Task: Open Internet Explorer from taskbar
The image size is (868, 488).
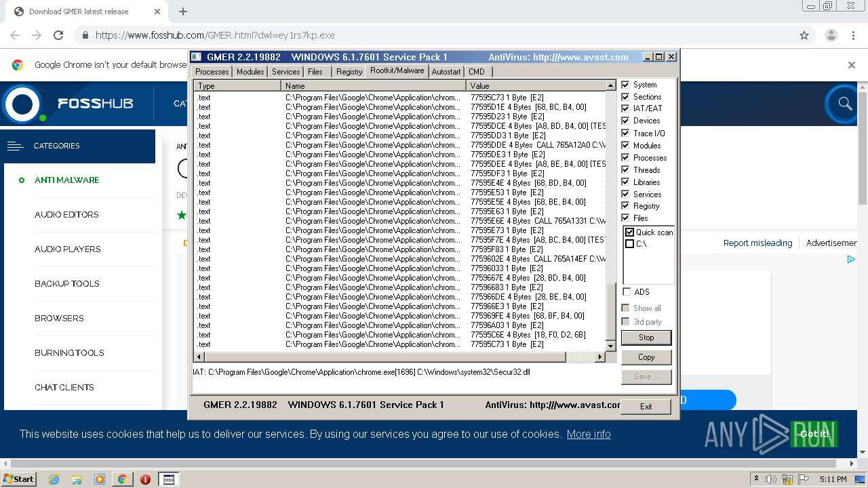Action: (x=54, y=479)
